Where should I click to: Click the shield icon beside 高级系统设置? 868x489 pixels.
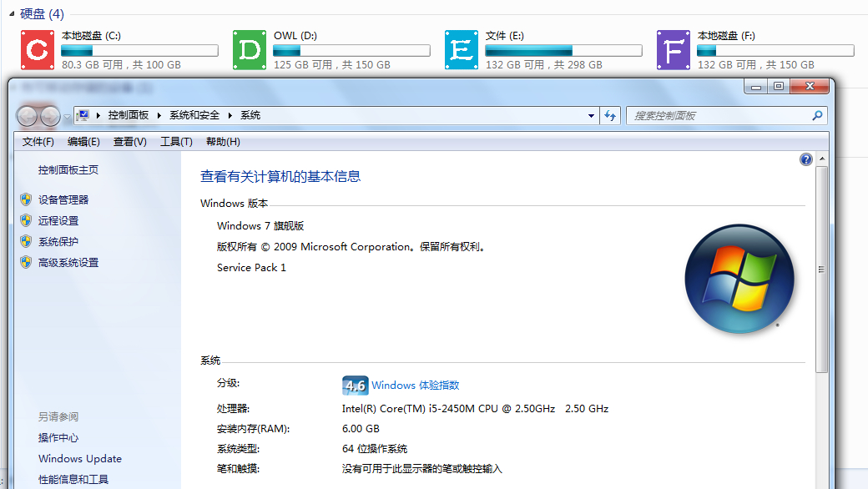click(26, 262)
